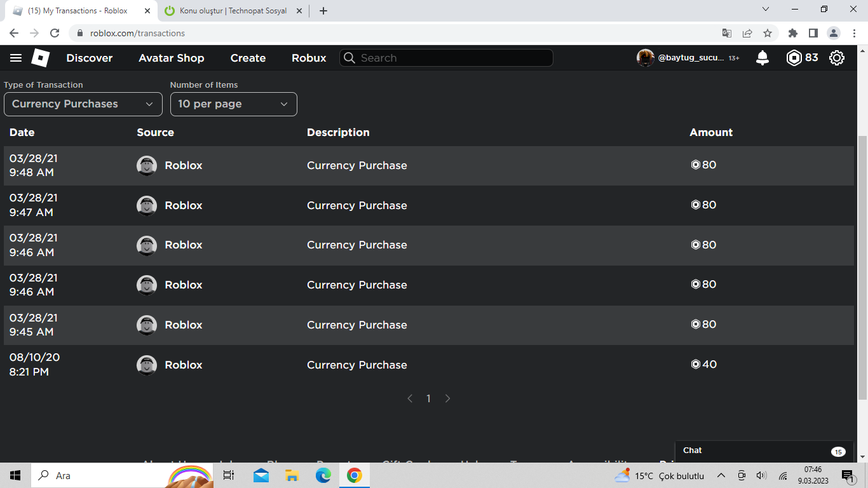This screenshot has height=488, width=868.
Task: Click the baytug_sucu profile avatar
Action: 646,58
